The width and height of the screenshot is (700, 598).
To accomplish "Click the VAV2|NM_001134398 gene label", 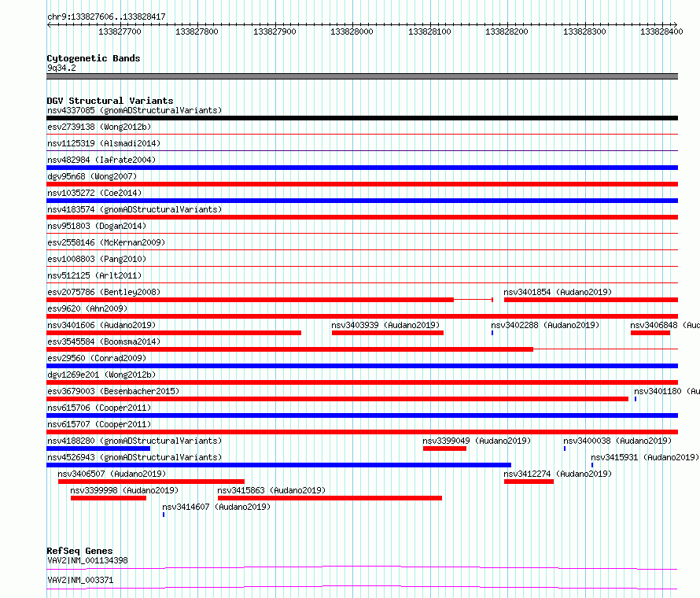I will click(x=87, y=560).
